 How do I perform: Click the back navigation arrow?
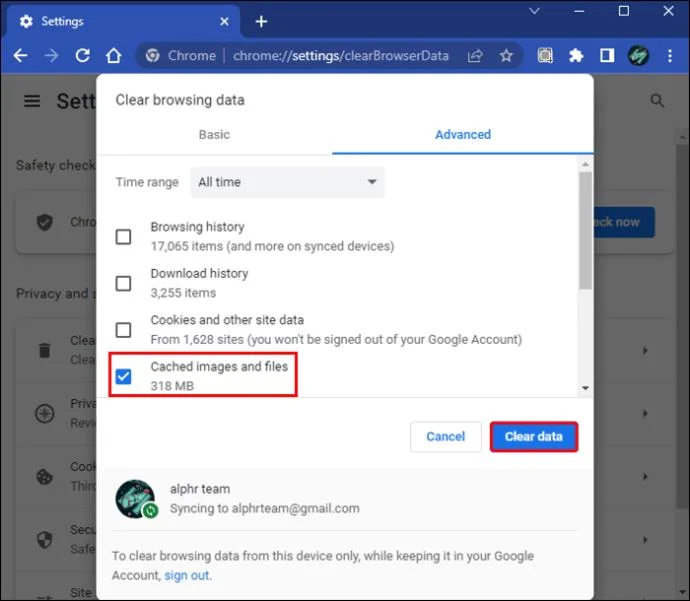point(20,56)
